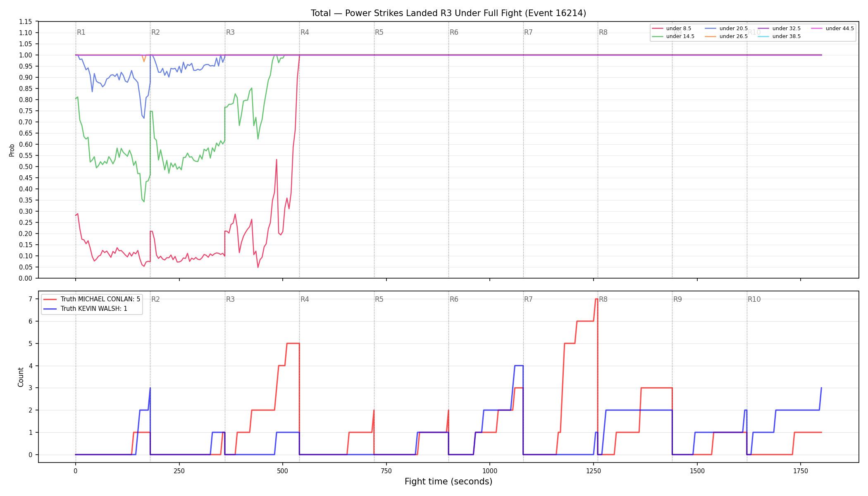The image size is (868, 496).
Task: Select the 'under 26.5' legend entry
Action: pos(727,36)
